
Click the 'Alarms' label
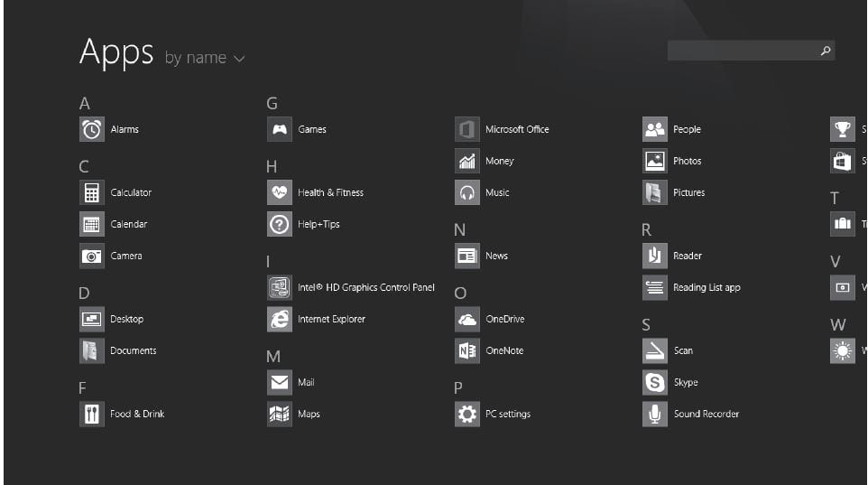[125, 130]
